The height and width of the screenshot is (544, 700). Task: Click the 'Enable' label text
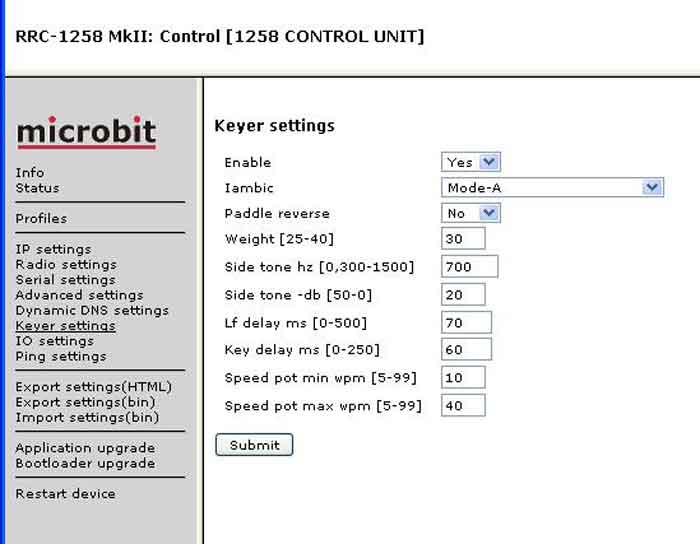point(248,162)
